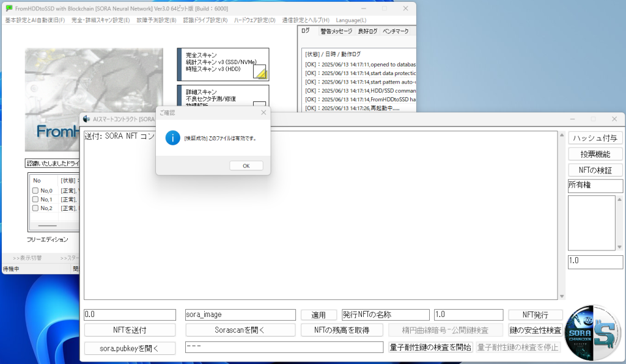
Task: Click the blue information icon in the dialog
Action: pos(173,138)
